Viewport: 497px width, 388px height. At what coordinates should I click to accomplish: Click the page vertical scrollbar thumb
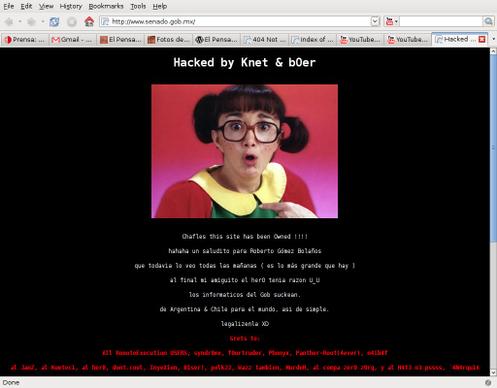[493, 147]
